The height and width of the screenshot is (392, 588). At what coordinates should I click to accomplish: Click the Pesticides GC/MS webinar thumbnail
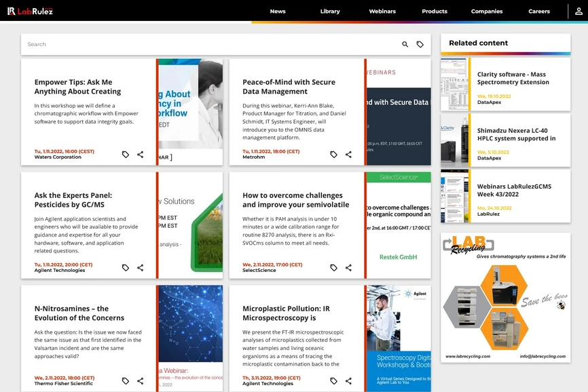pos(191,225)
